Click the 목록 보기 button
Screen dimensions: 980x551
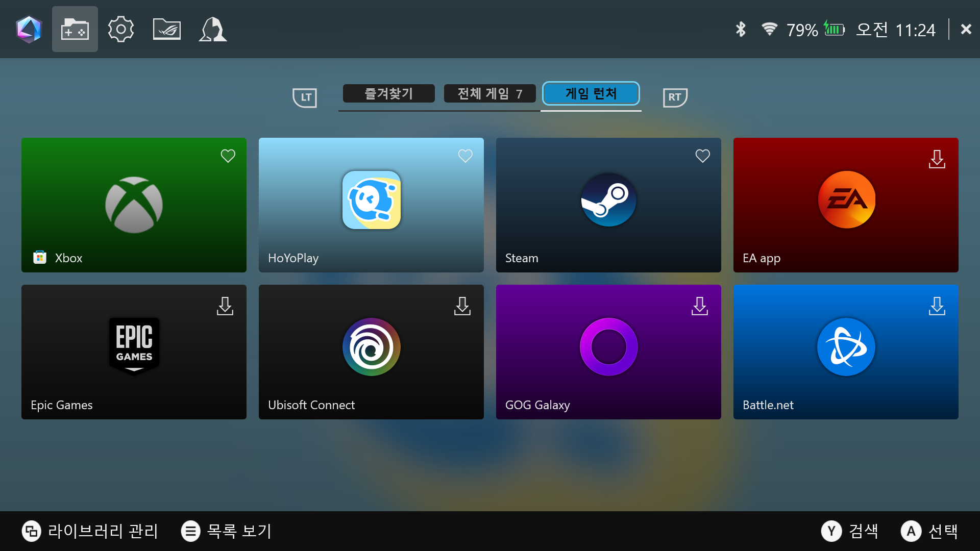coord(227,531)
